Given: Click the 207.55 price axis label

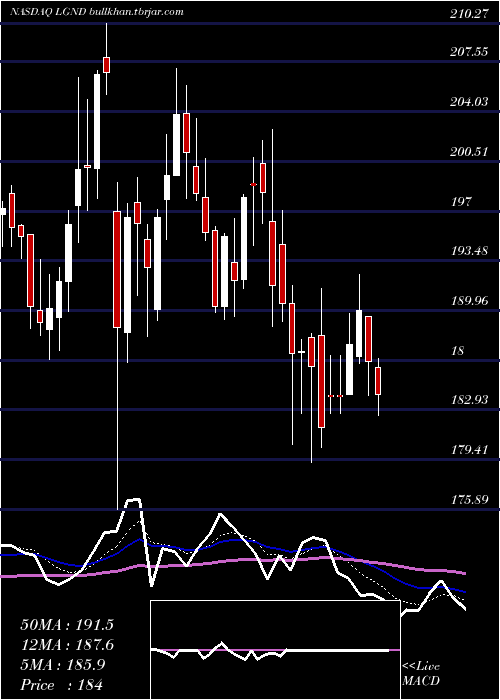Looking at the screenshot, I should coord(468,52).
